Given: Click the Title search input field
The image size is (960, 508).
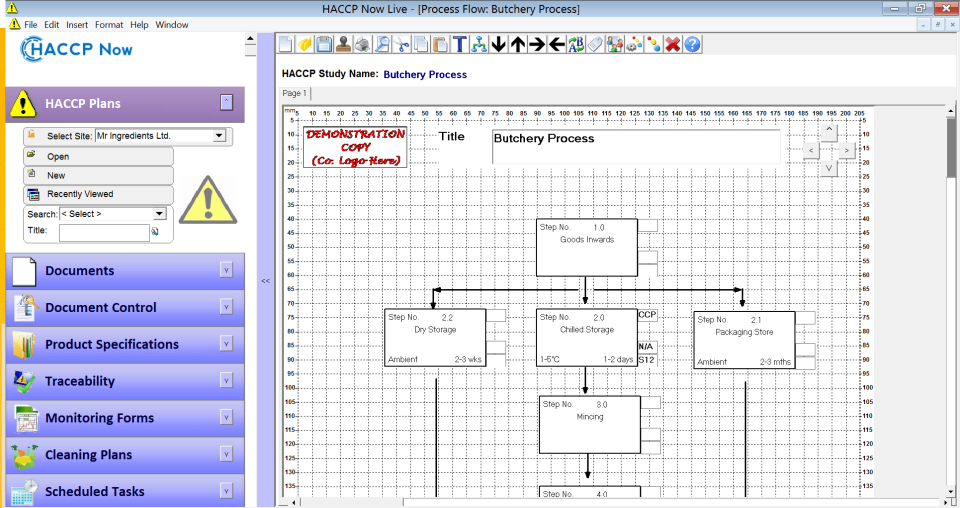Looking at the screenshot, I should click(x=104, y=232).
